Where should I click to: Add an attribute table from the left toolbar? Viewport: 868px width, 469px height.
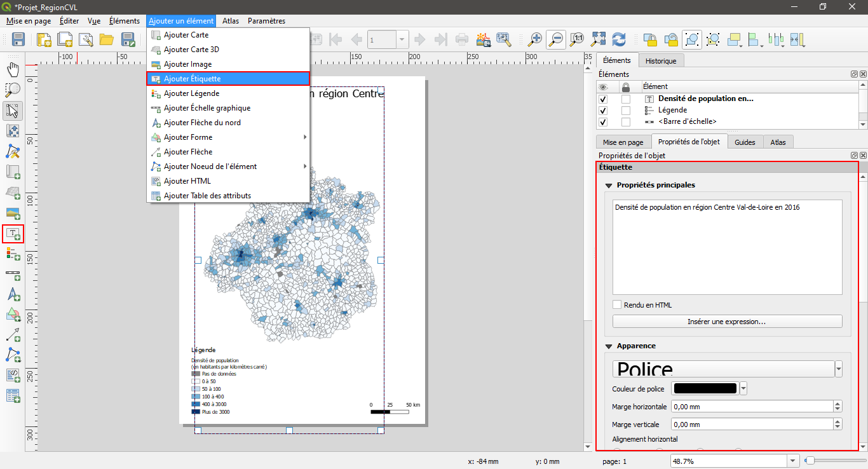(13, 395)
